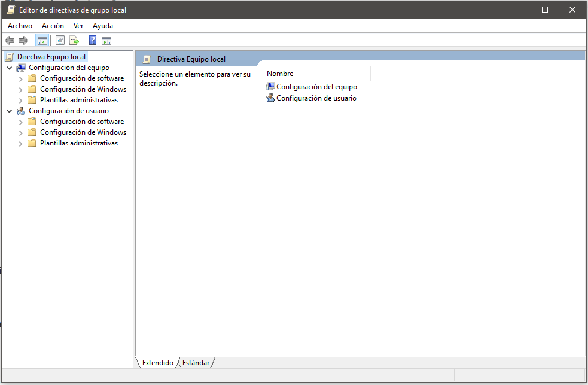
Task: Switch to the Estándar tab
Action: click(196, 363)
